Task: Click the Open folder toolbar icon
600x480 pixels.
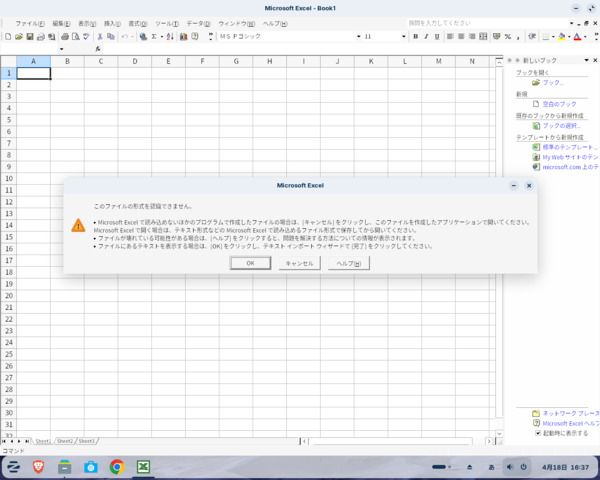Action: click(x=19, y=36)
